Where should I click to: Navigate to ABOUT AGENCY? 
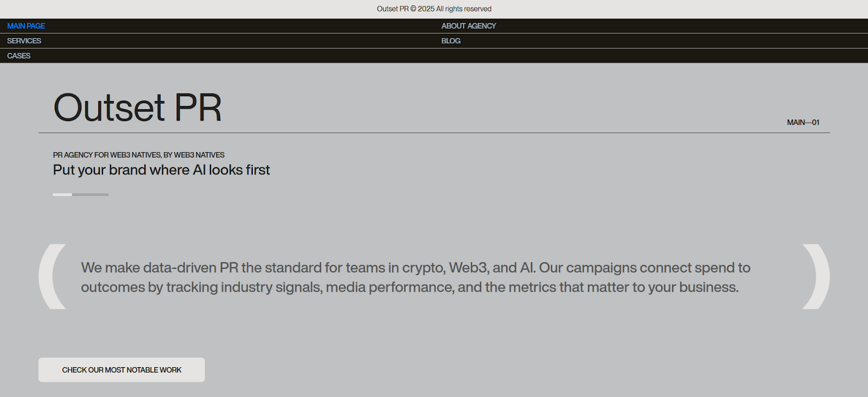pos(468,26)
